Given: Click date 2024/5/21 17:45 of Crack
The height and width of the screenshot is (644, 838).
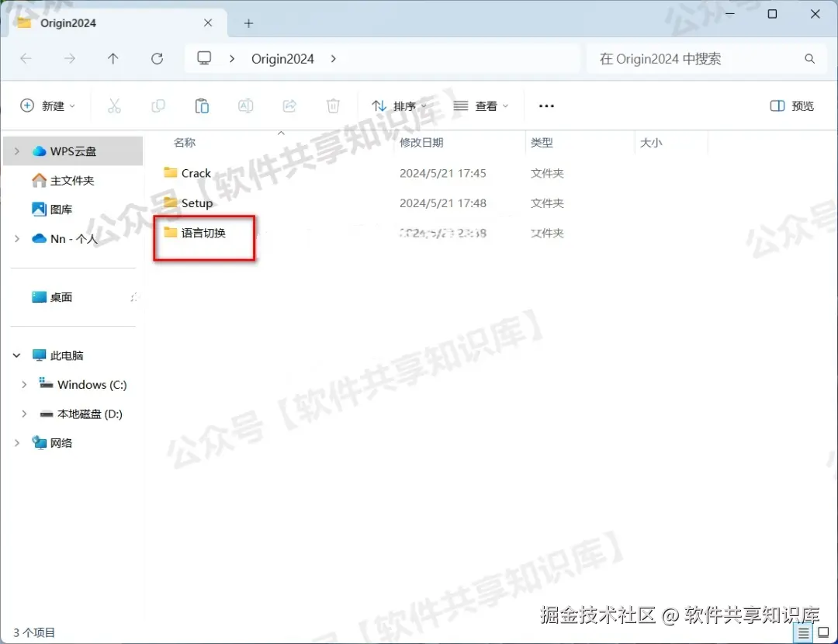Looking at the screenshot, I should pos(443,173).
